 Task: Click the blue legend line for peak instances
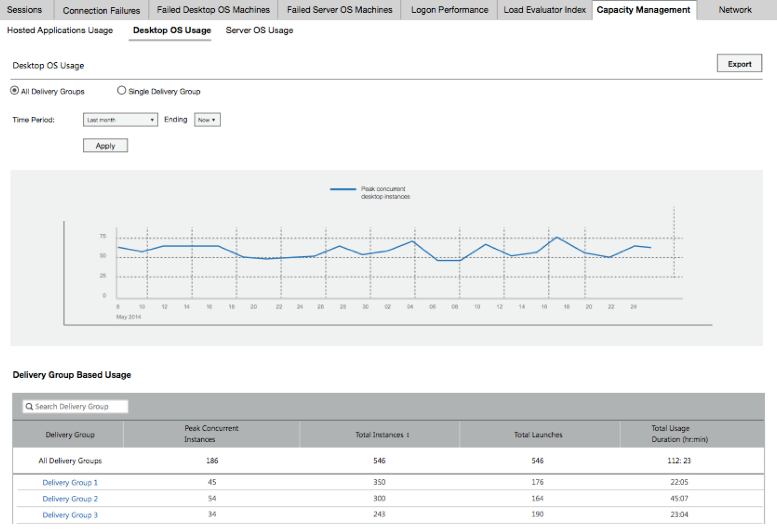tap(343, 190)
